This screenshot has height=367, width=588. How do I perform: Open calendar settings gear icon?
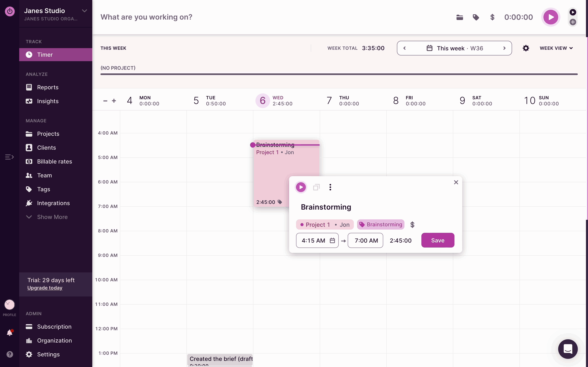[526, 48]
